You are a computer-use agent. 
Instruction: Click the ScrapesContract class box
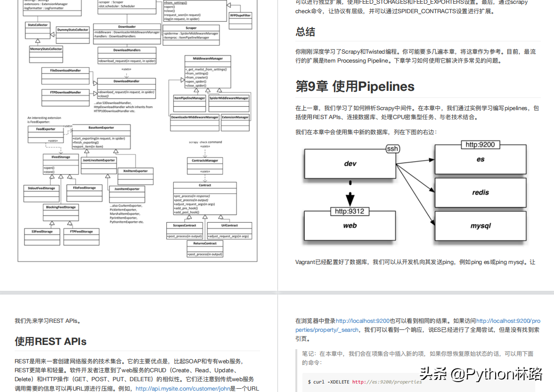pos(185,231)
